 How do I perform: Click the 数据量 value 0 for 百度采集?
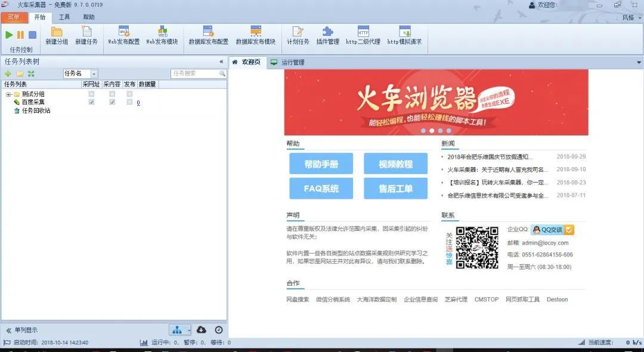tap(138, 103)
